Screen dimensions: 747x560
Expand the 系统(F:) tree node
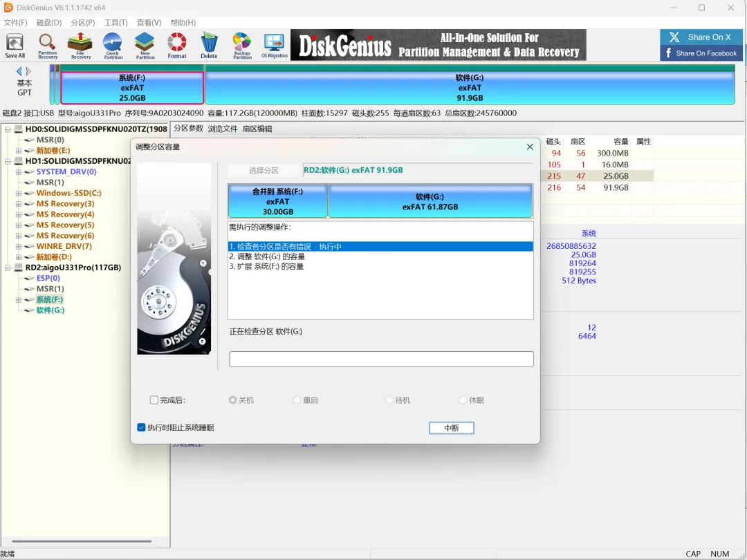tap(19, 299)
